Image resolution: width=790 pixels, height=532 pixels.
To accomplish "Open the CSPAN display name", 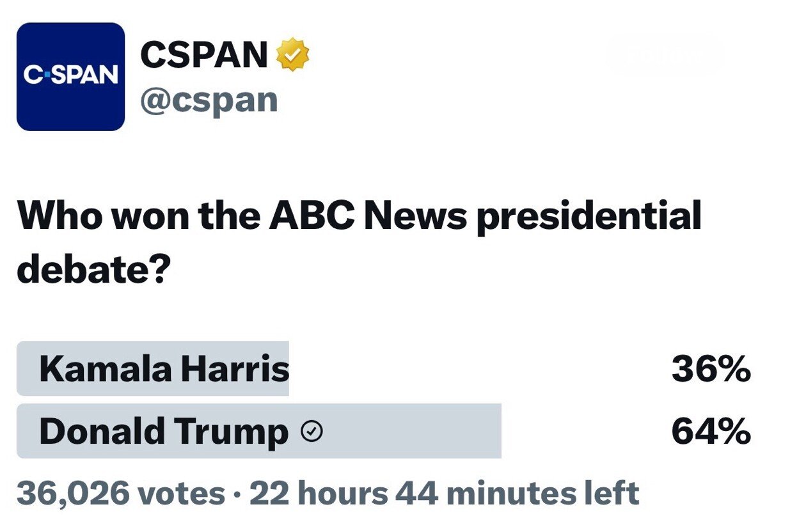I will click(x=203, y=55).
